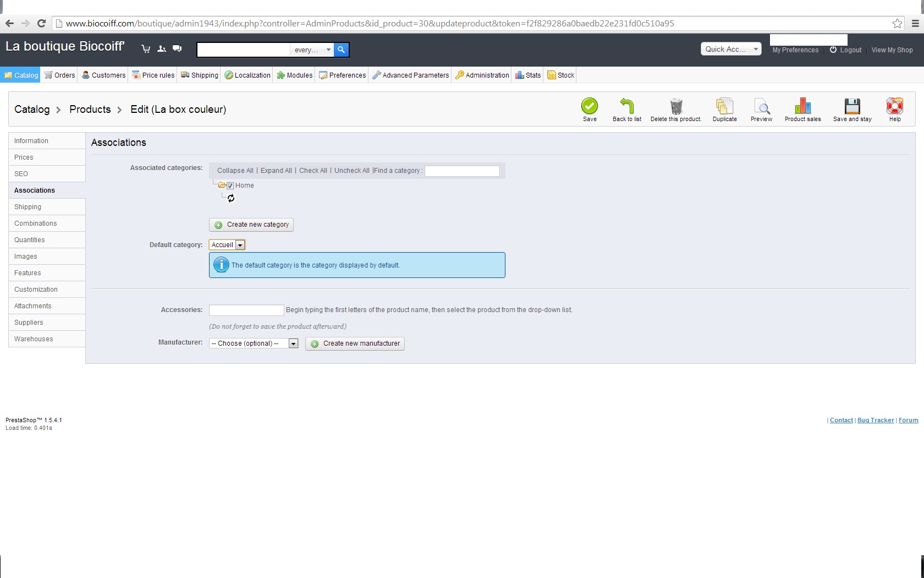Click the Create new category button
Viewport: 924px width, 578px height.
251,225
